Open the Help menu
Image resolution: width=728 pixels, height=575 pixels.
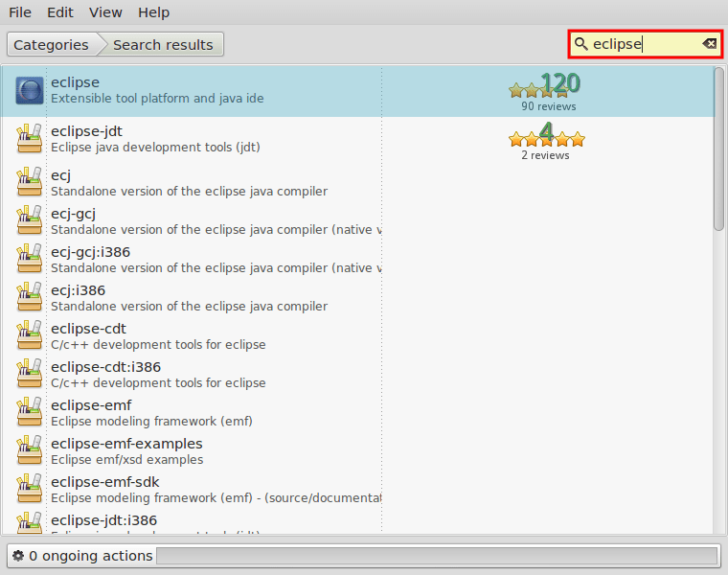coord(153,12)
